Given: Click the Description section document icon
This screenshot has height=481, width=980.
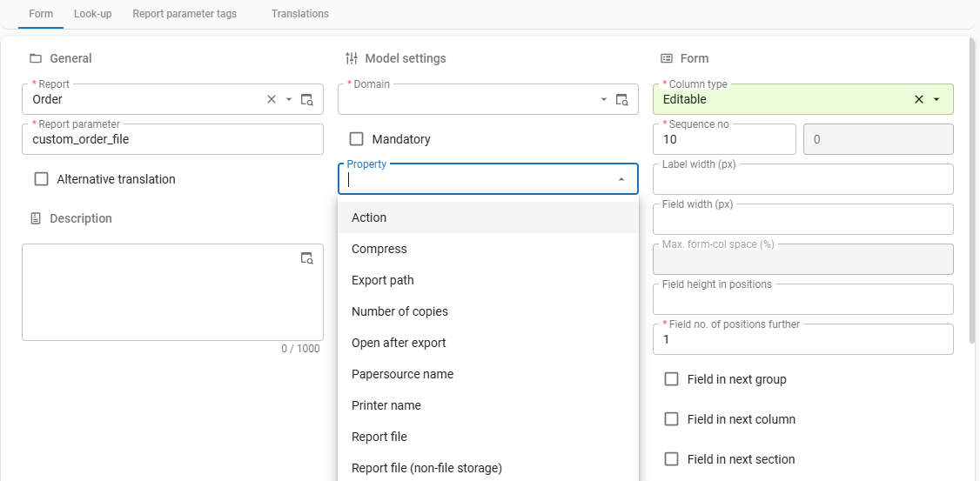Looking at the screenshot, I should pos(36,218).
